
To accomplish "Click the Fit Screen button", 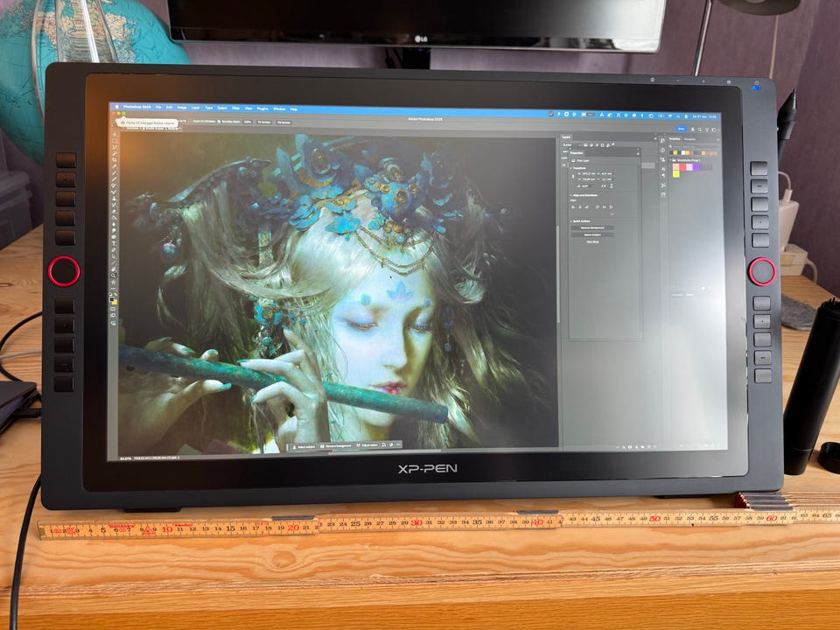I will coord(264,122).
